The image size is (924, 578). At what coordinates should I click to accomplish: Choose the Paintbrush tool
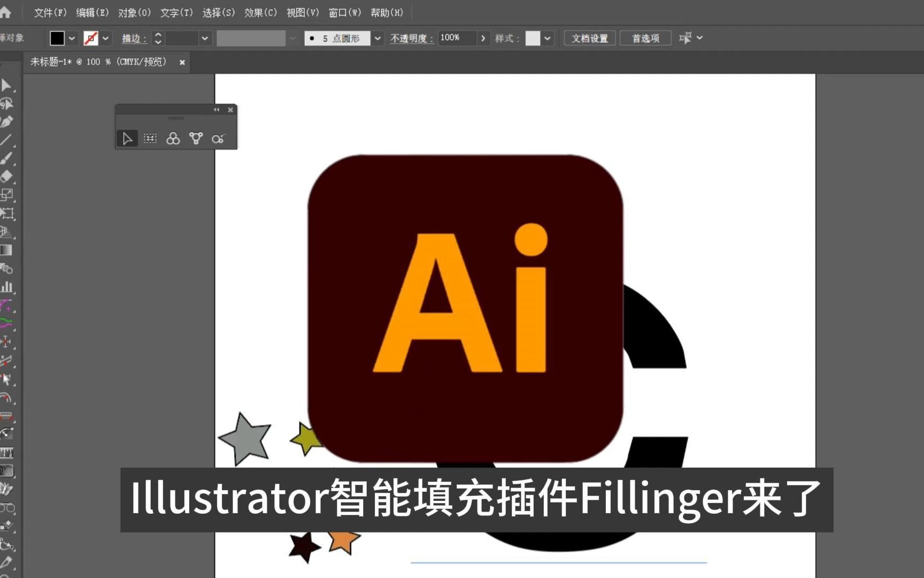[x=7, y=158]
